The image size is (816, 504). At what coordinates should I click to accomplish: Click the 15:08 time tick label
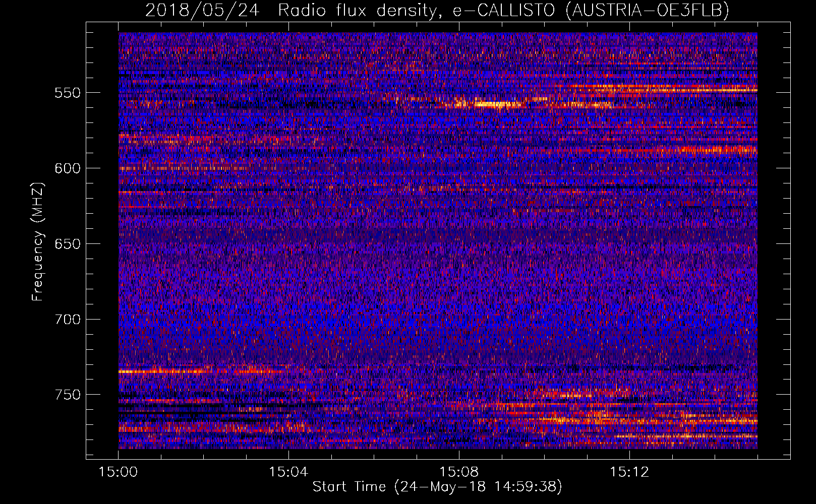[x=459, y=472]
